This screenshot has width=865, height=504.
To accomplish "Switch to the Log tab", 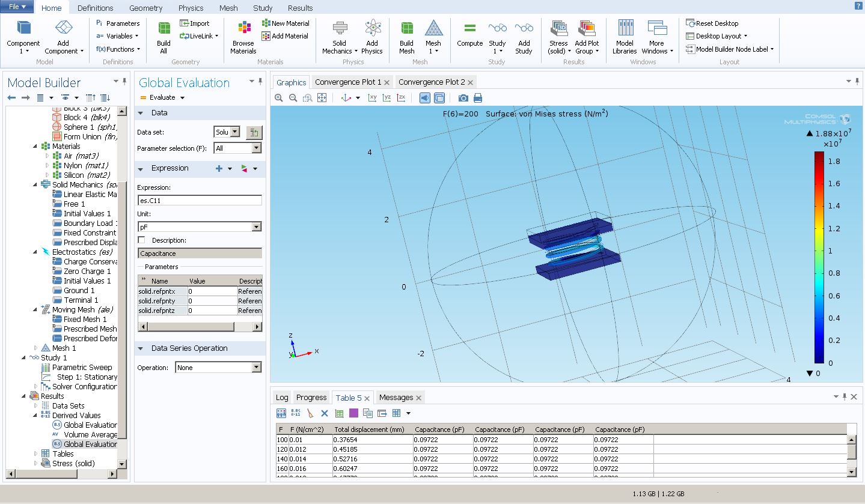I will (x=282, y=398).
